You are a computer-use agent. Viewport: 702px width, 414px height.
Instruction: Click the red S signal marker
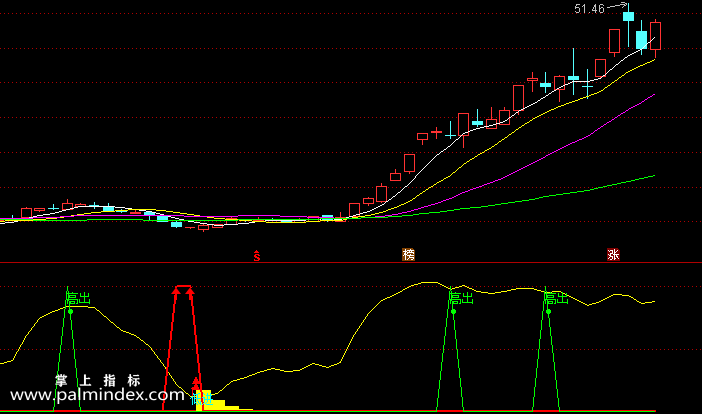tap(257, 256)
